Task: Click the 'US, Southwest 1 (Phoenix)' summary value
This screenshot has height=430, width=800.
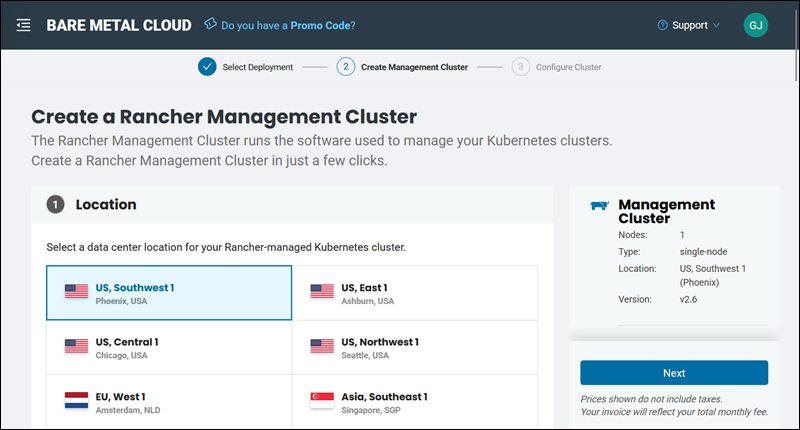Action: click(712, 275)
